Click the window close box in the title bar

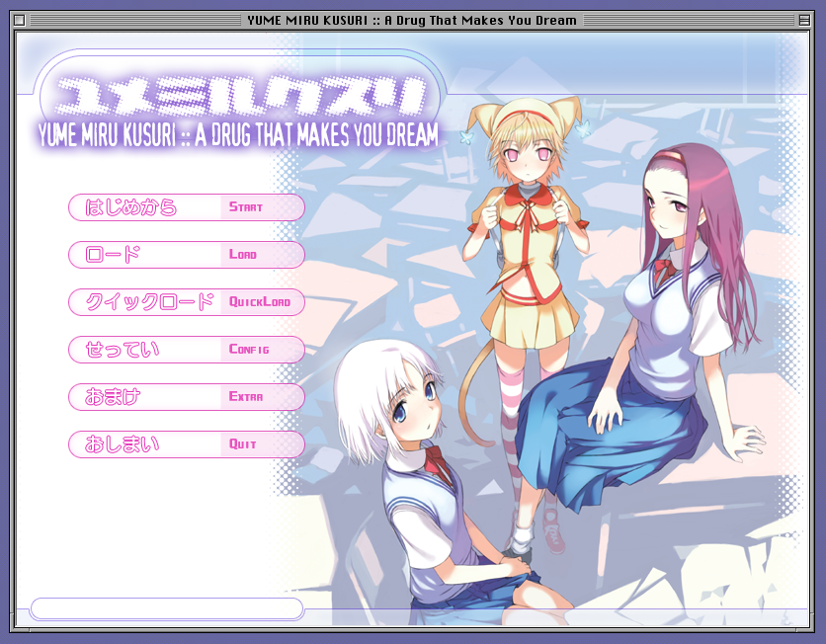click(x=20, y=21)
